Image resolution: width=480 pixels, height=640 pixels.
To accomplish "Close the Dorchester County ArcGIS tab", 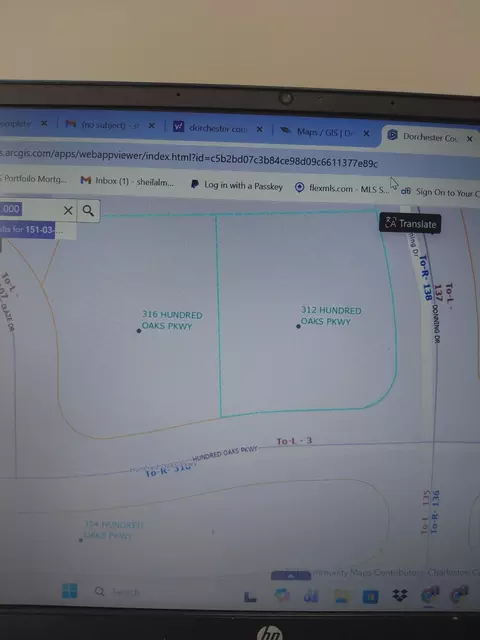I will 470,139.
